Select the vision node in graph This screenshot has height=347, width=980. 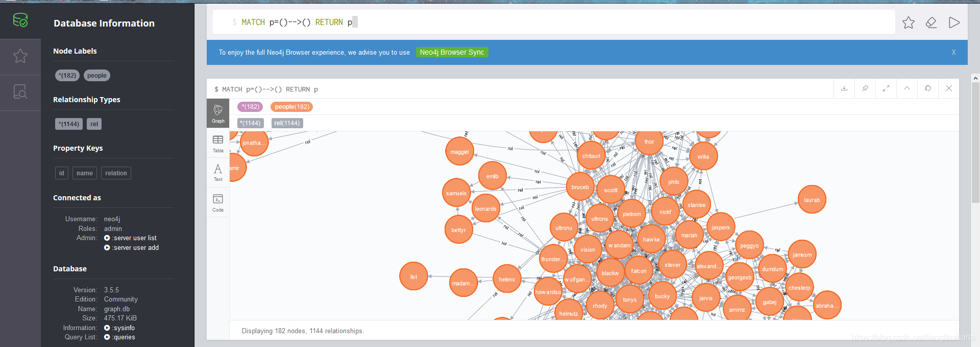pos(588,250)
